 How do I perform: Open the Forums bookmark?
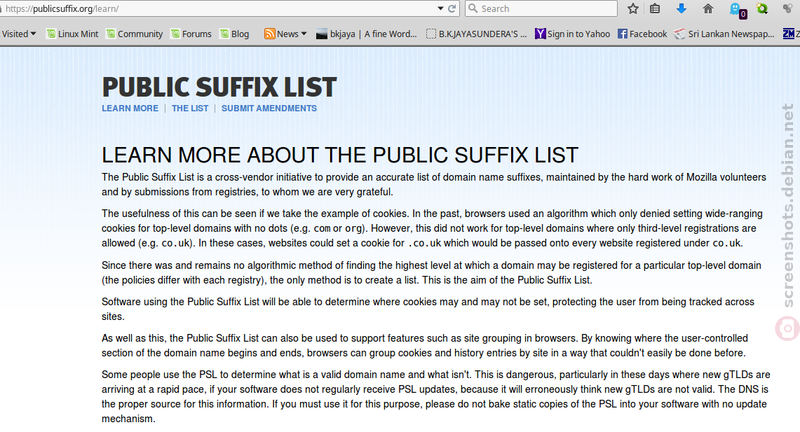tap(191, 34)
